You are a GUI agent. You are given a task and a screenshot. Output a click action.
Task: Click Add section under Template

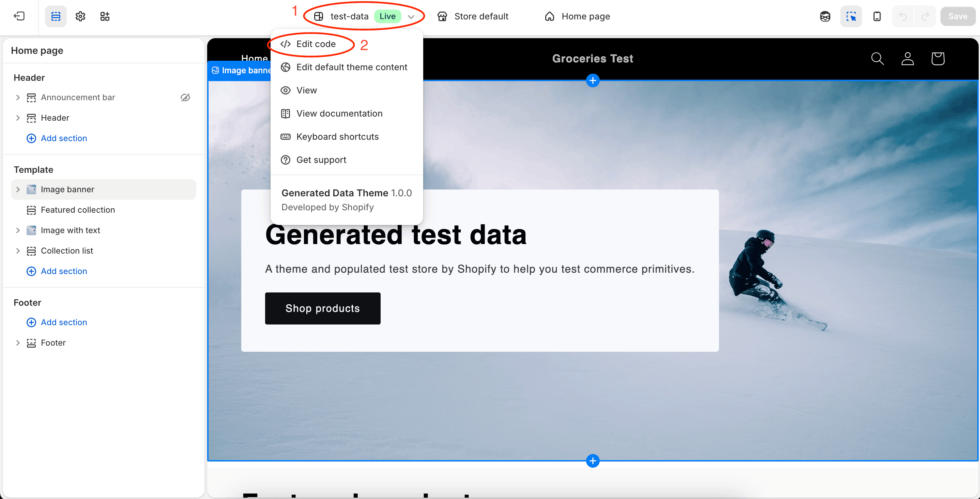tap(63, 271)
